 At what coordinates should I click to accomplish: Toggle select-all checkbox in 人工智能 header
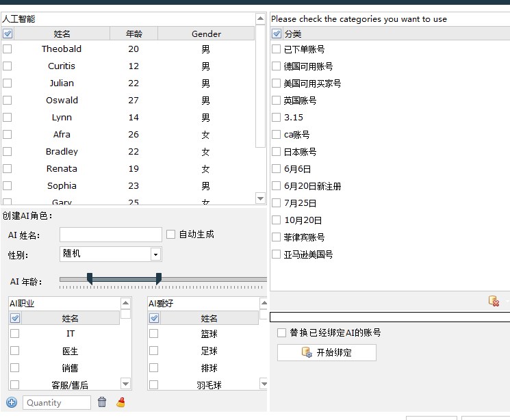[8, 34]
